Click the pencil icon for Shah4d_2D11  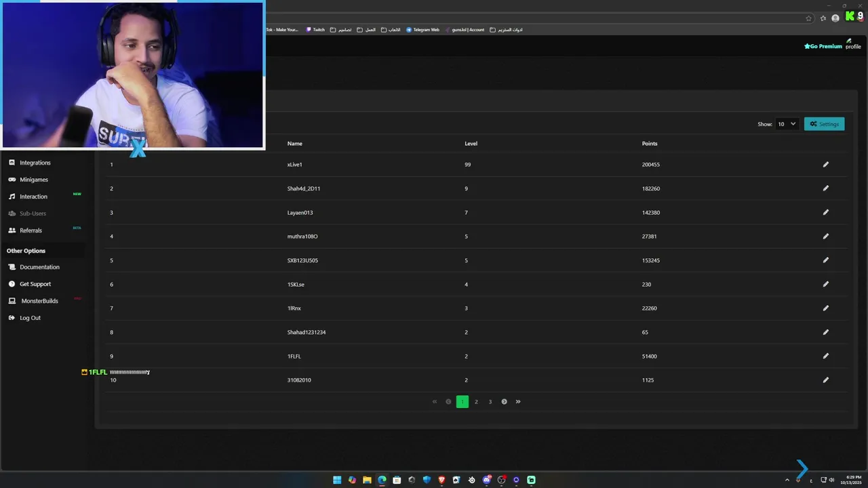pos(825,188)
